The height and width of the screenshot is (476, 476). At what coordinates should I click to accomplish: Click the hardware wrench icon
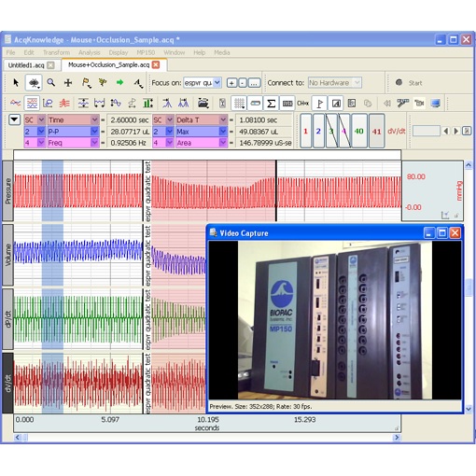[402, 103]
